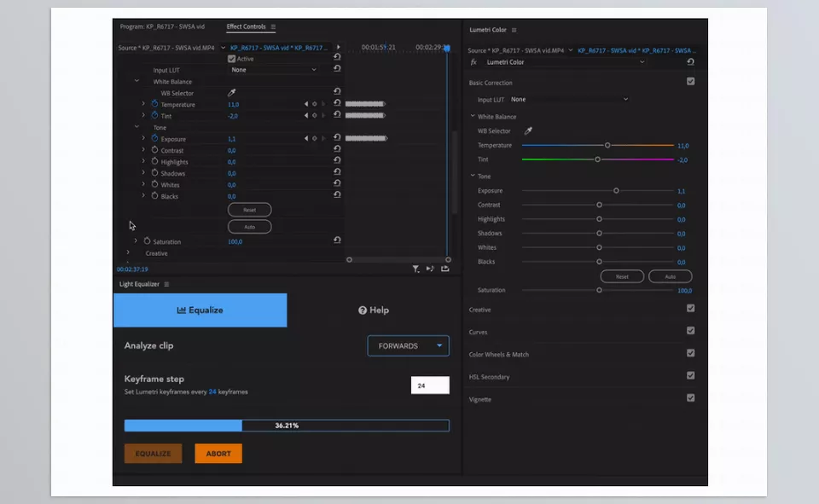
Task: Open the Input LUT dropdown in Effect Controls
Action: [x=273, y=69]
